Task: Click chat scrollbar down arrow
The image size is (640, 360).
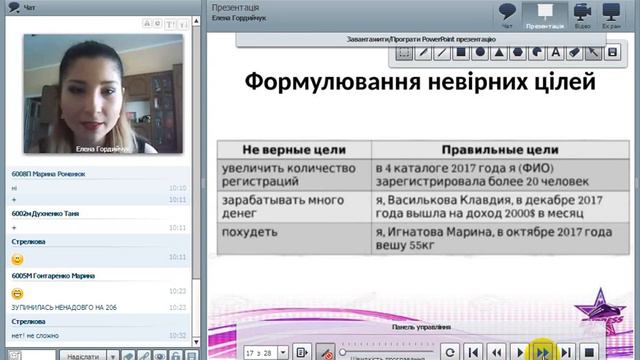Action: point(196,342)
